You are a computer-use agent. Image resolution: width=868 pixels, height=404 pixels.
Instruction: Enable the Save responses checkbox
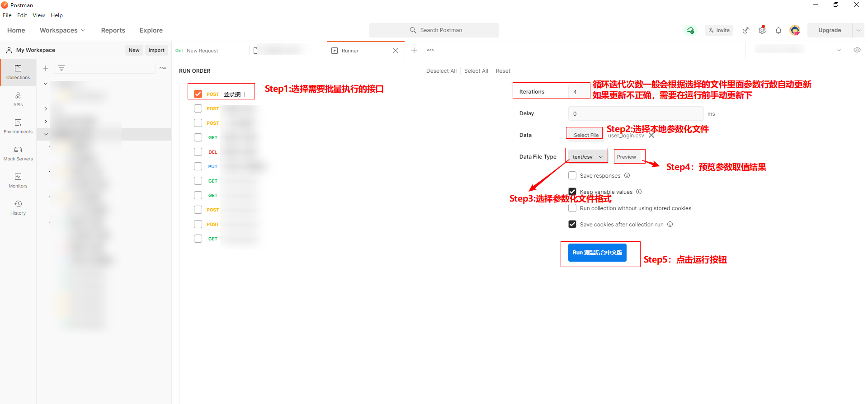572,175
